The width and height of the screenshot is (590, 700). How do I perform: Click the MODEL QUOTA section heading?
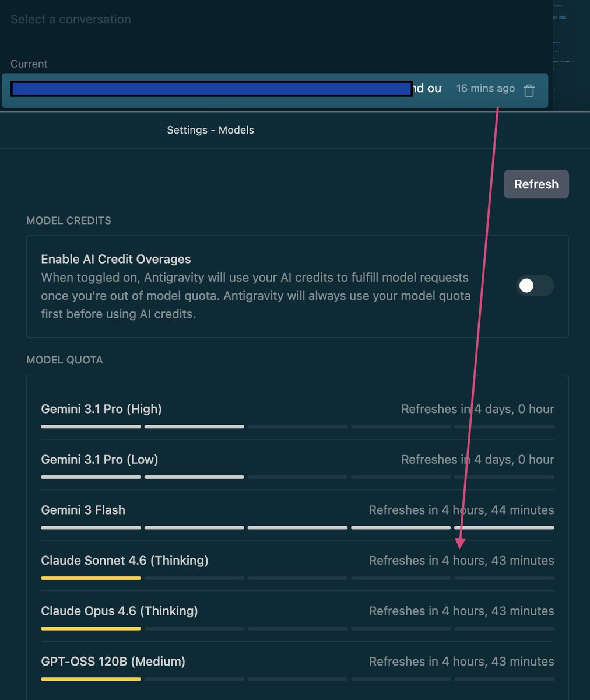[x=65, y=360]
